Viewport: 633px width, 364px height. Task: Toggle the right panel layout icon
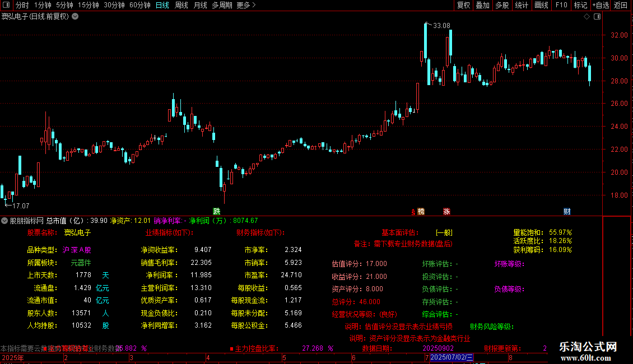pos(597,17)
